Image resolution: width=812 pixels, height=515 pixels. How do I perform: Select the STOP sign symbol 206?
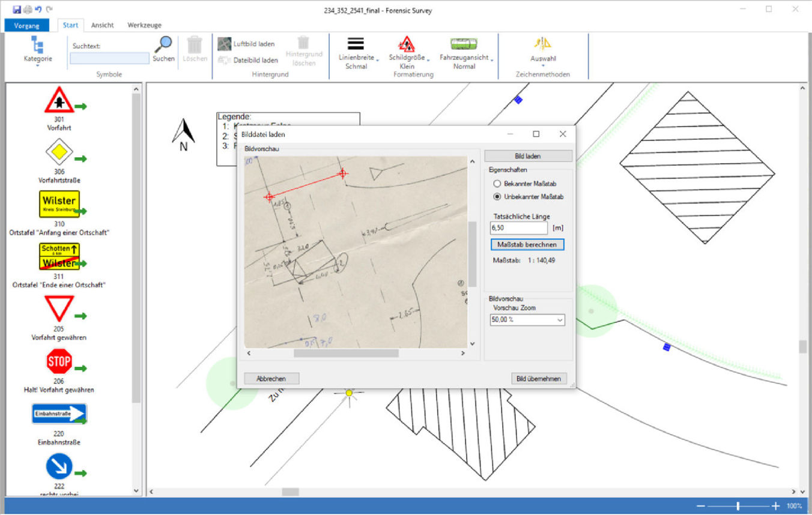[x=59, y=361]
